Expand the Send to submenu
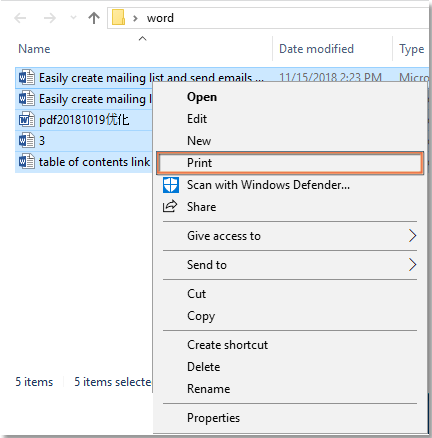The width and height of the screenshot is (432, 438). 290,265
